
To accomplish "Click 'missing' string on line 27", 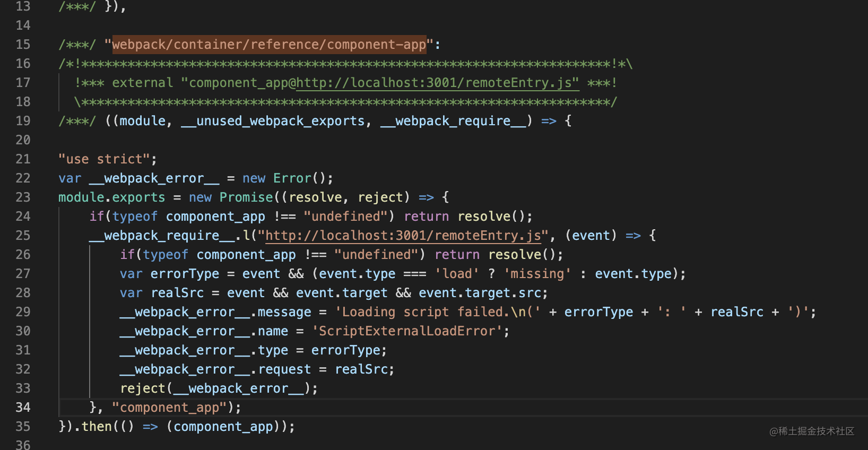I will tap(537, 274).
